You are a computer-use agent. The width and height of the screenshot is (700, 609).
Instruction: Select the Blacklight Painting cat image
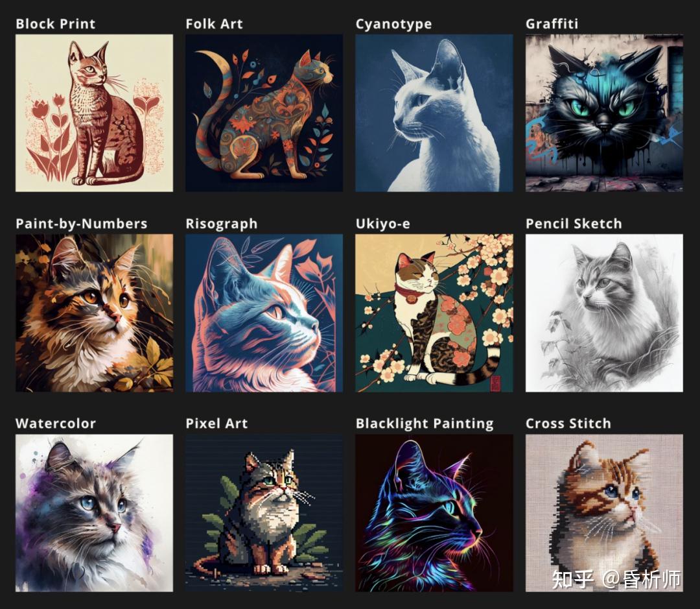click(x=434, y=513)
